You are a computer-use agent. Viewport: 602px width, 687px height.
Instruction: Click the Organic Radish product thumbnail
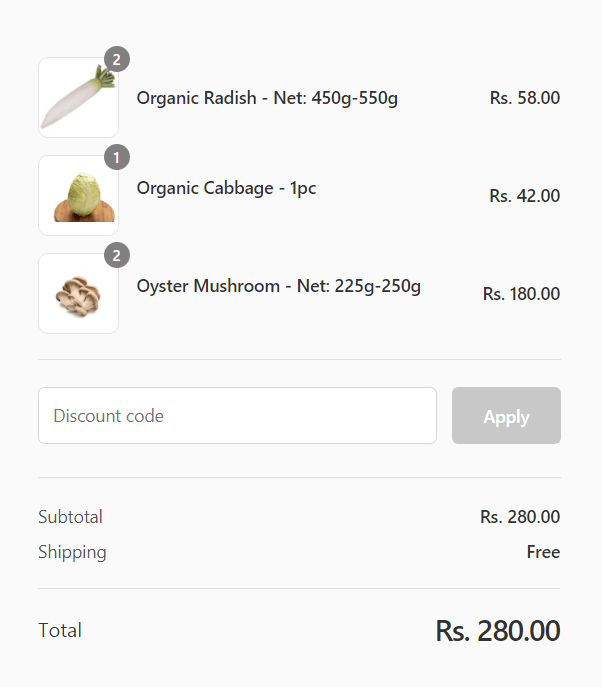78,98
